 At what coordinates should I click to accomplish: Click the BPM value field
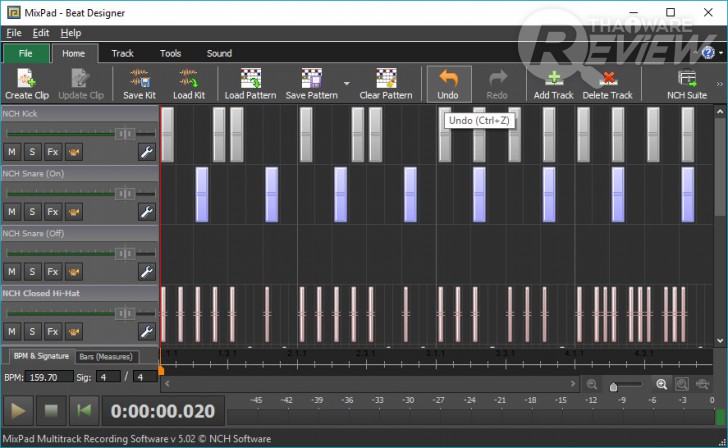point(49,377)
